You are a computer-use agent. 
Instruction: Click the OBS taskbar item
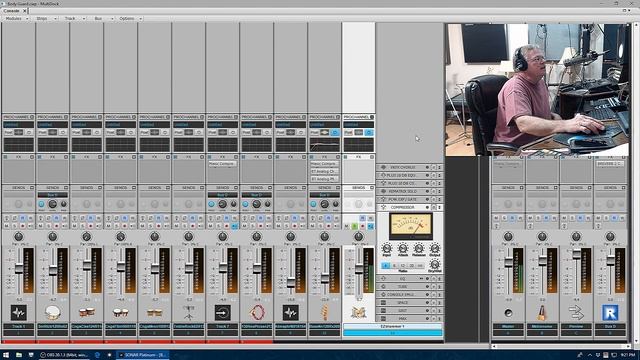(64, 355)
